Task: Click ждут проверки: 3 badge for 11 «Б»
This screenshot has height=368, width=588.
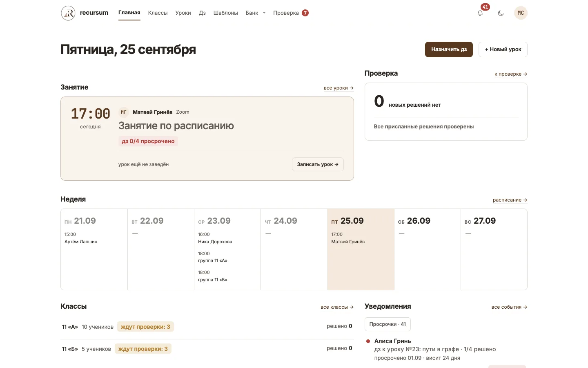Action: (143, 349)
